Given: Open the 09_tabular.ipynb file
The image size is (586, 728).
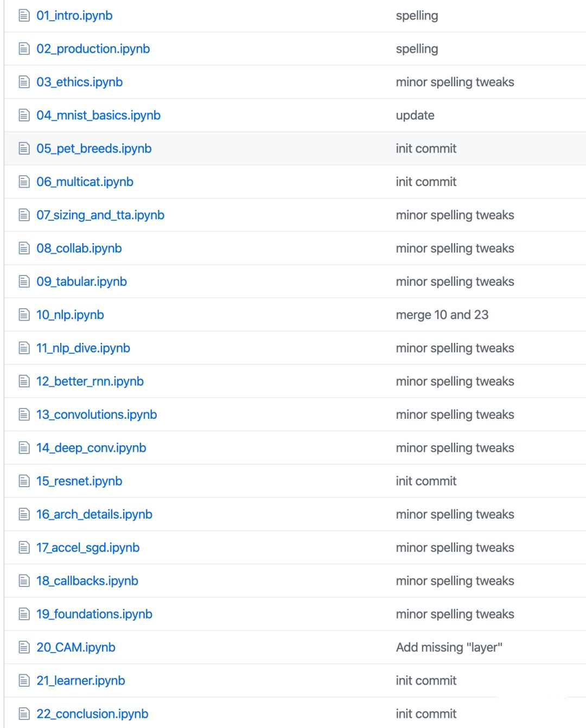Looking at the screenshot, I should 82,282.
